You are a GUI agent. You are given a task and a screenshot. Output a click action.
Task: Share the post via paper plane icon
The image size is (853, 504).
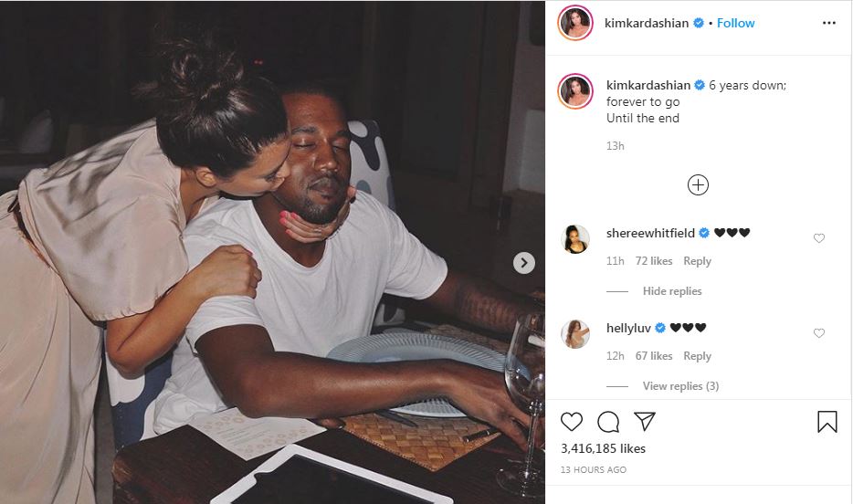(645, 421)
